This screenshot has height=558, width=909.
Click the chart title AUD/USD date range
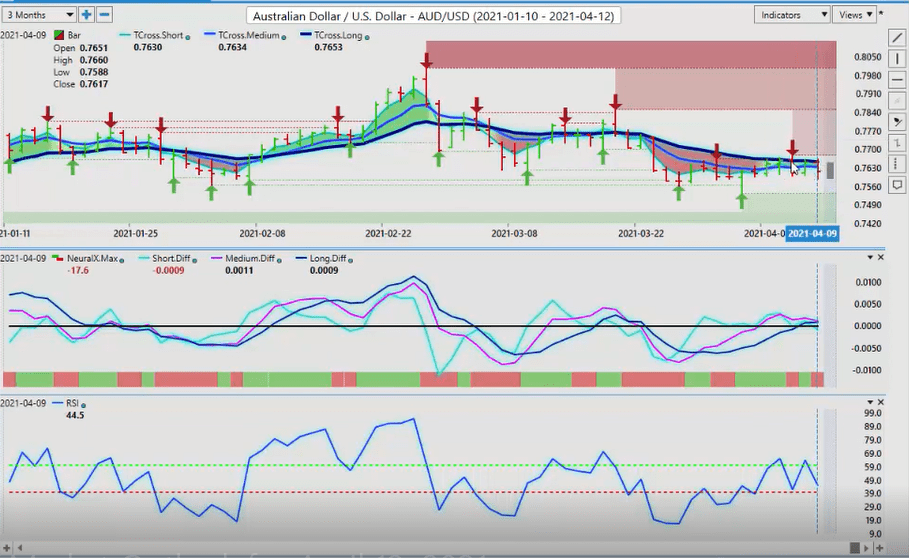tap(433, 16)
